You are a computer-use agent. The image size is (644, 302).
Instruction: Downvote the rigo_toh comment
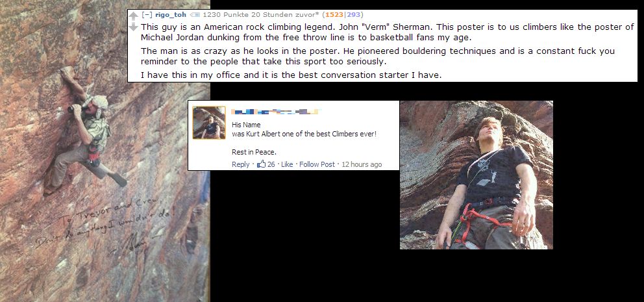coord(134,27)
